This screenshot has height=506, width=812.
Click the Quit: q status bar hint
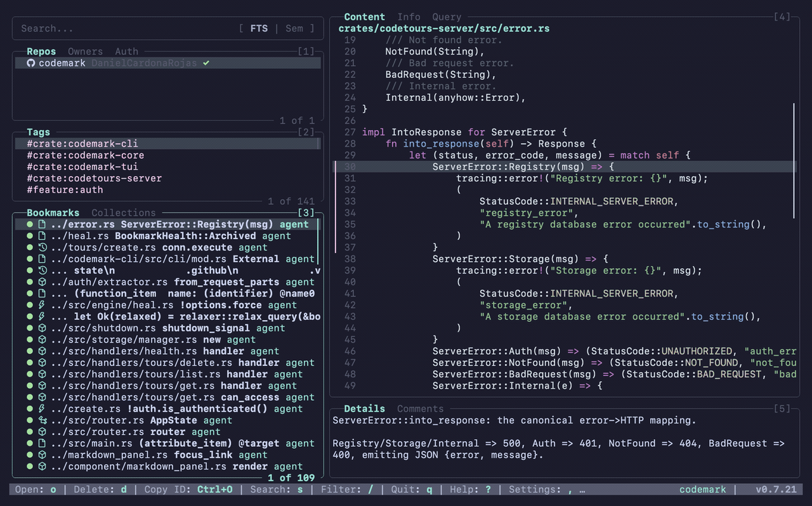[412, 490]
